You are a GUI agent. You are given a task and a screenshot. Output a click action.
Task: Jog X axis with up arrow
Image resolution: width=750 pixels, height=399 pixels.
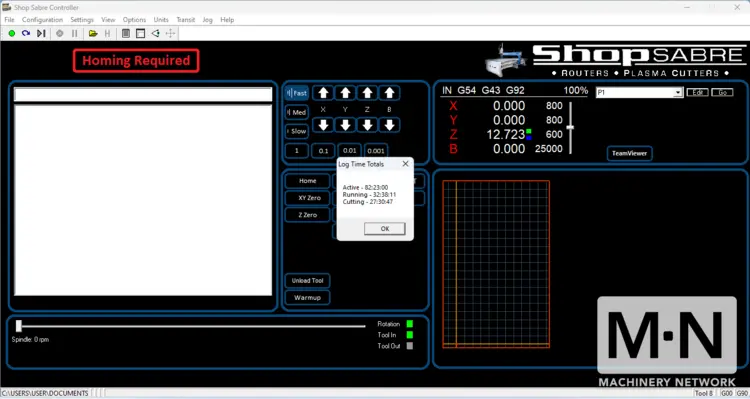(323, 93)
